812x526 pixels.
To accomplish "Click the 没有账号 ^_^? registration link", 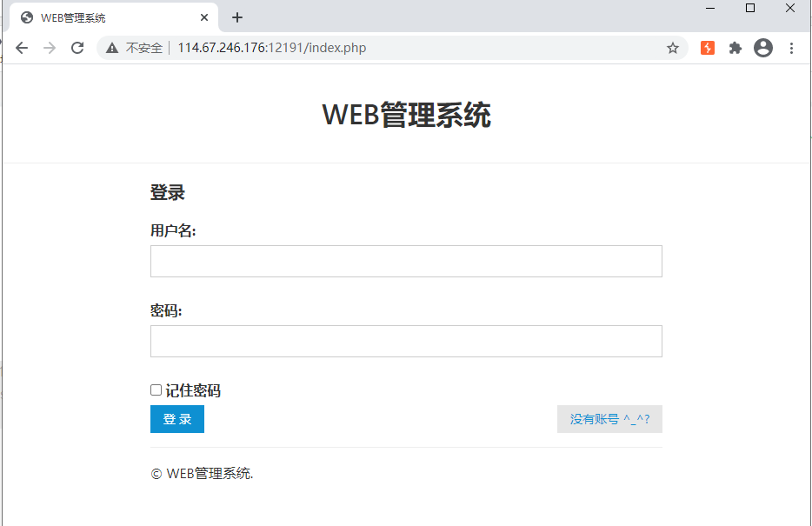I will [609, 419].
